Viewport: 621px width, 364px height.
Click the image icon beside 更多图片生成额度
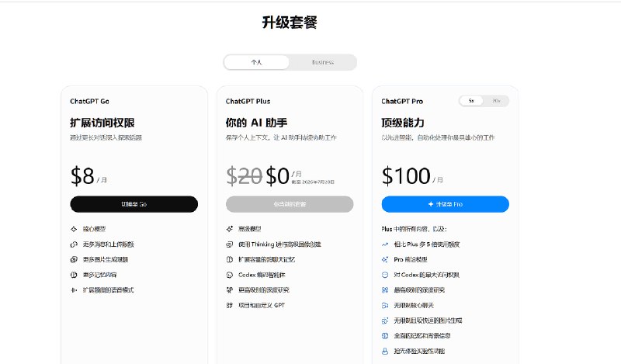click(74, 259)
